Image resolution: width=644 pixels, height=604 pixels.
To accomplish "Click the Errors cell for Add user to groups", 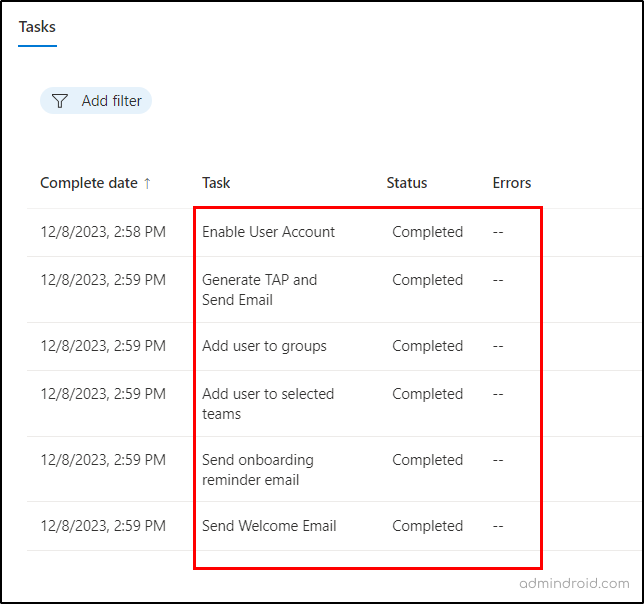I will coord(498,346).
